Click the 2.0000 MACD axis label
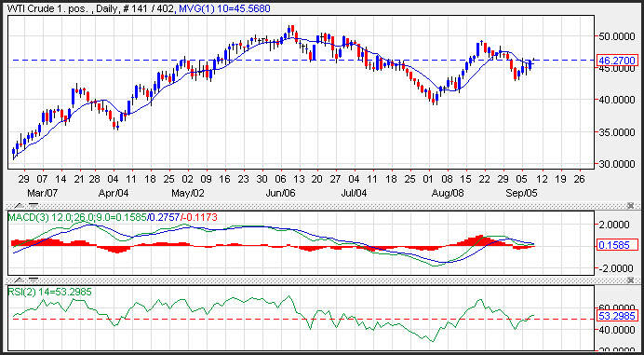The height and width of the screenshot is (355, 644). pos(617,225)
